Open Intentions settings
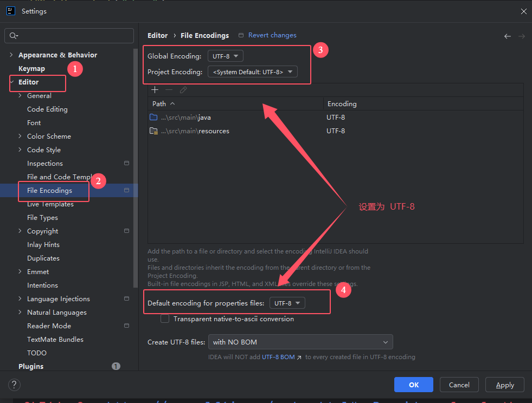The image size is (532, 403). point(42,285)
